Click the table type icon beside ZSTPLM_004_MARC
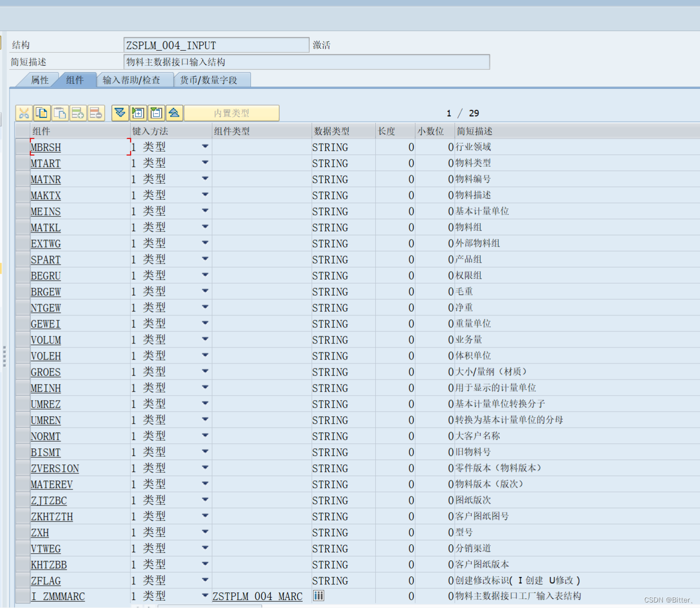700x608 pixels. pos(319,595)
